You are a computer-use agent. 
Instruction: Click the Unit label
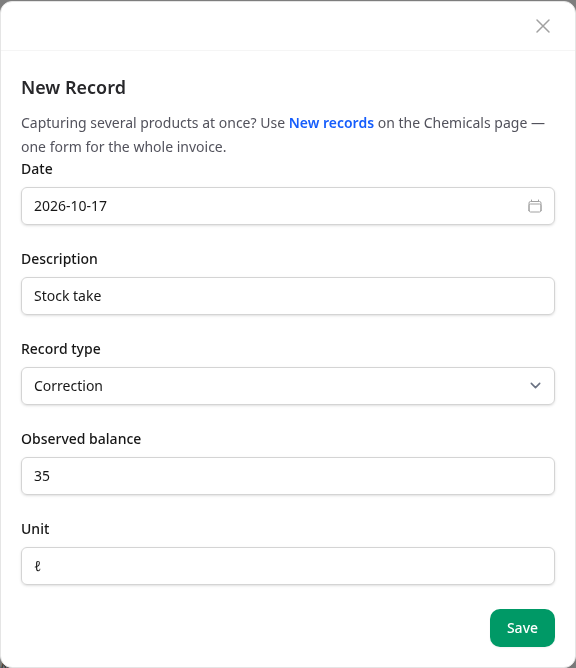point(35,529)
